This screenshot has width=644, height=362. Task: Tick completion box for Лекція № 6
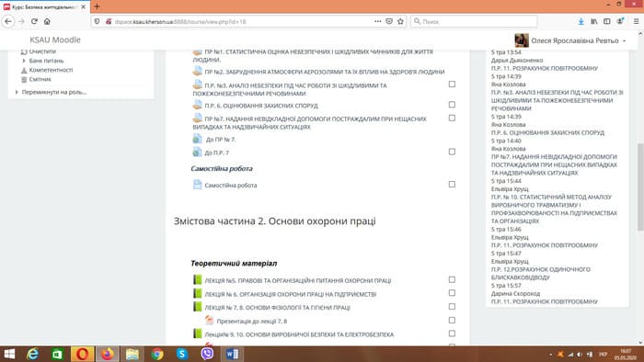pos(452,293)
